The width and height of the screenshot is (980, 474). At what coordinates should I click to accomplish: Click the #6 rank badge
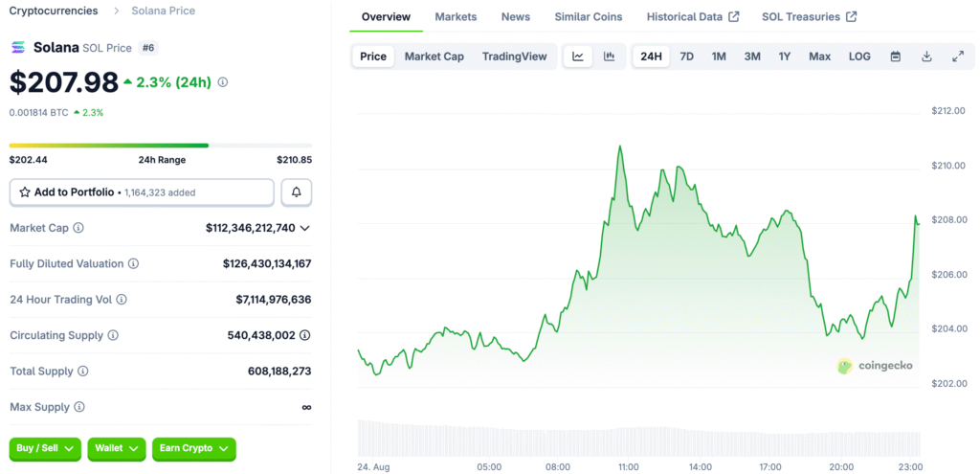click(x=147, y=48)
